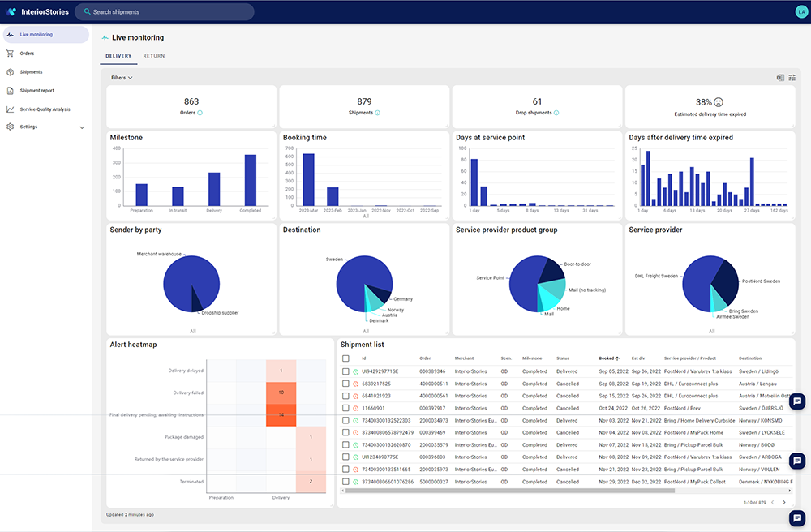The height and width of the screenshot is (532, 811).
Task: Click the status icon for shipment UI123489077SE
Action: pos(356,457)
